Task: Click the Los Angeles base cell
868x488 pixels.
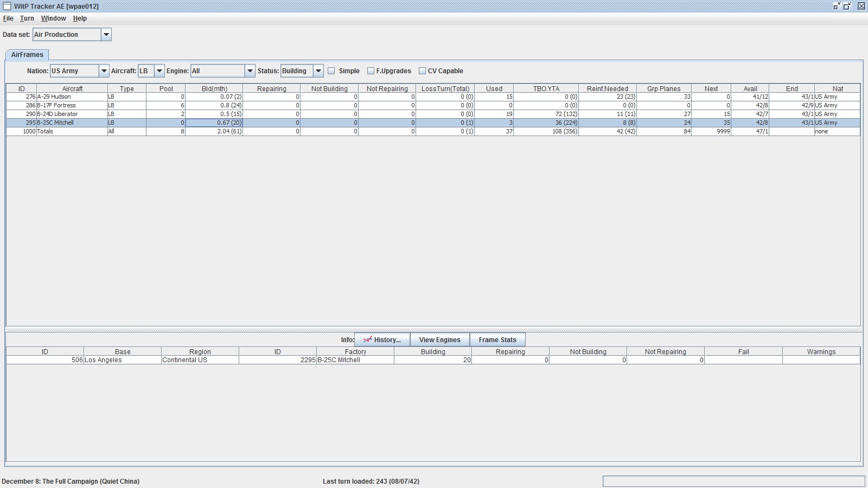Action: [123, 360]
